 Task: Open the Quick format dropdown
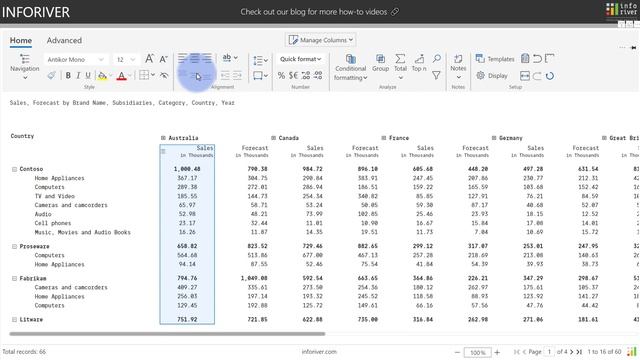300,59
